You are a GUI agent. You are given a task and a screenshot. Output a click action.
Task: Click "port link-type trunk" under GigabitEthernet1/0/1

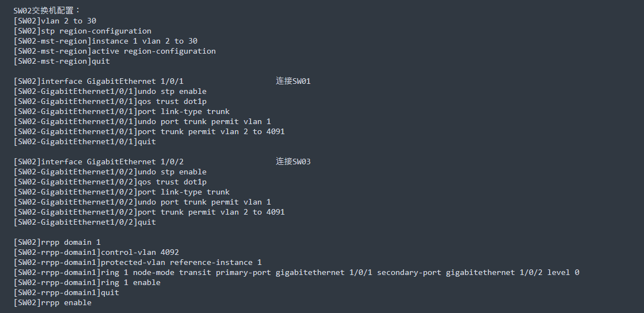[x=184, y=111]
